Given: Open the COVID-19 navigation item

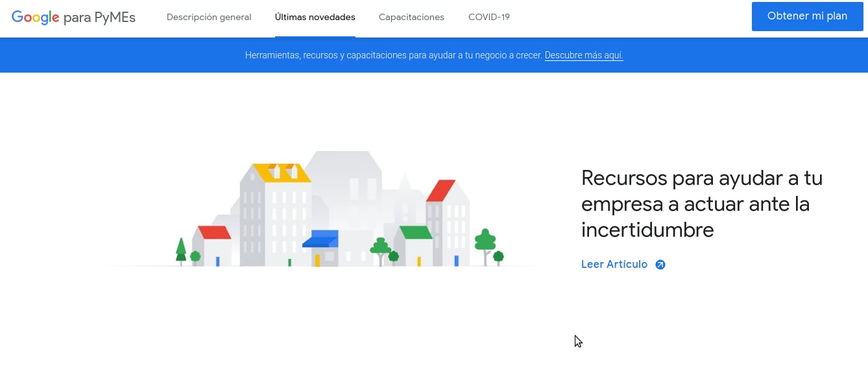Looking at the screenshot, I should [x=488, y=18].
